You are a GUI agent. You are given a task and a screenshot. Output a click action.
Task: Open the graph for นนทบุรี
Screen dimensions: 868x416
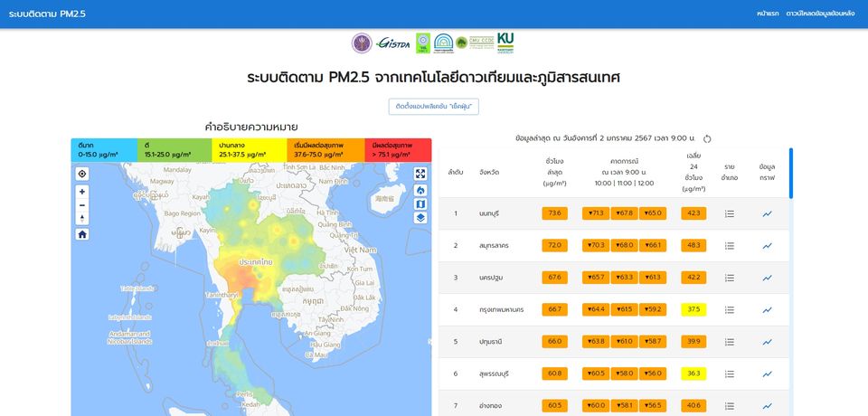point(767,213)
